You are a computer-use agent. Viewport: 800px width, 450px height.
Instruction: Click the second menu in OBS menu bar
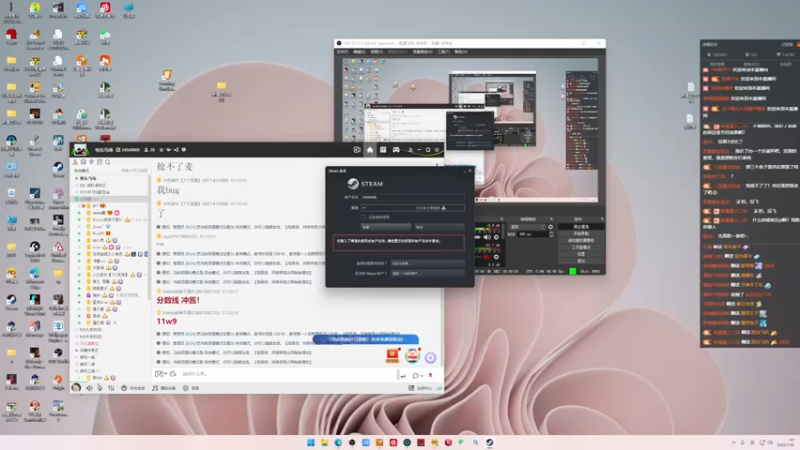[359, 52]
